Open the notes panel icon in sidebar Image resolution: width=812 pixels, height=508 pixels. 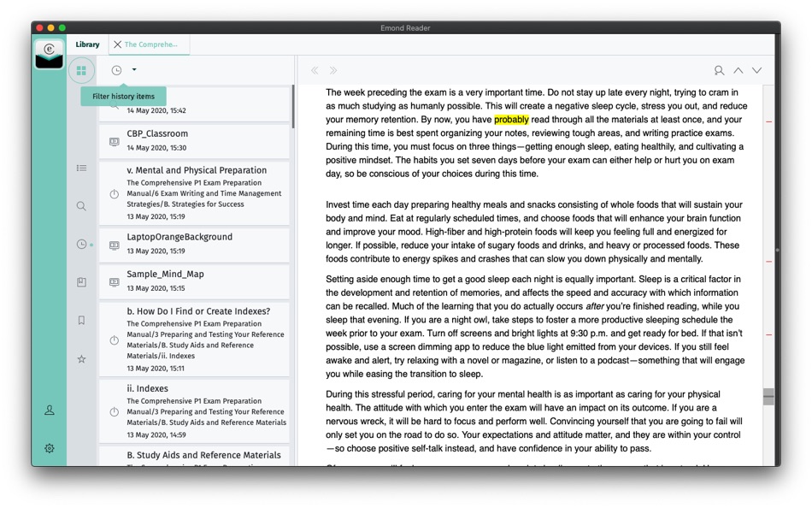point(81,282)
